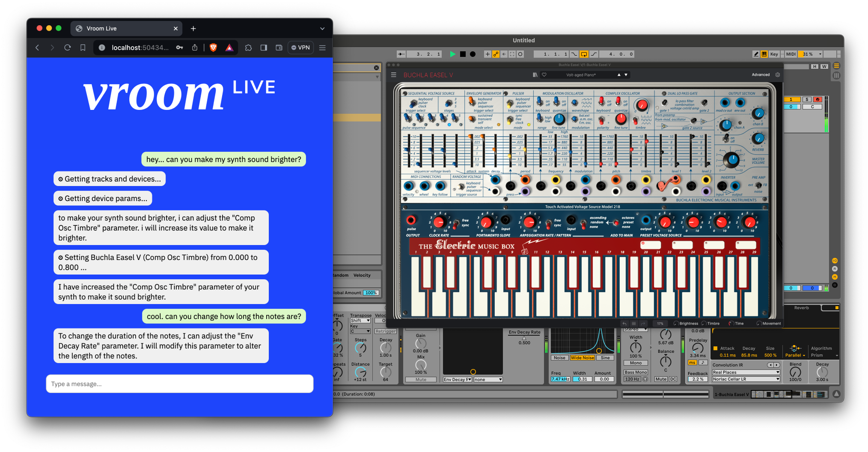
Task: Arm the Ableton record button
Action: (x=473, y=54)
